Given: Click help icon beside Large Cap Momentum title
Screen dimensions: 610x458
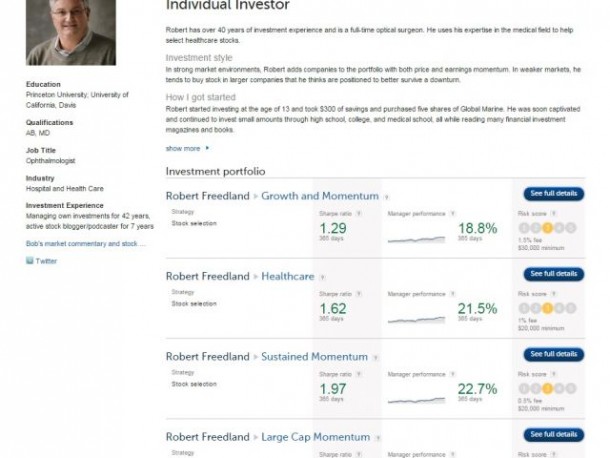Looking at the screenshot, I should pyautogui.click(x=385, y=437).
